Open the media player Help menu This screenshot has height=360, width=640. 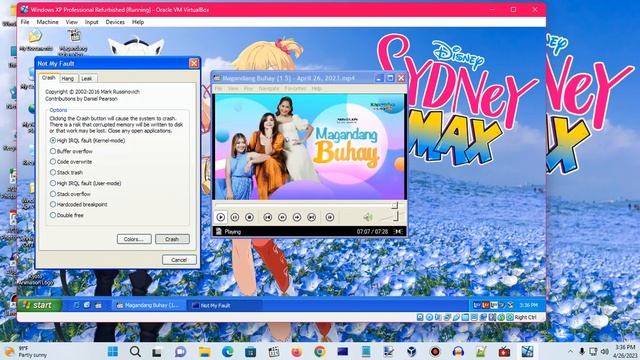click(316, 88)
